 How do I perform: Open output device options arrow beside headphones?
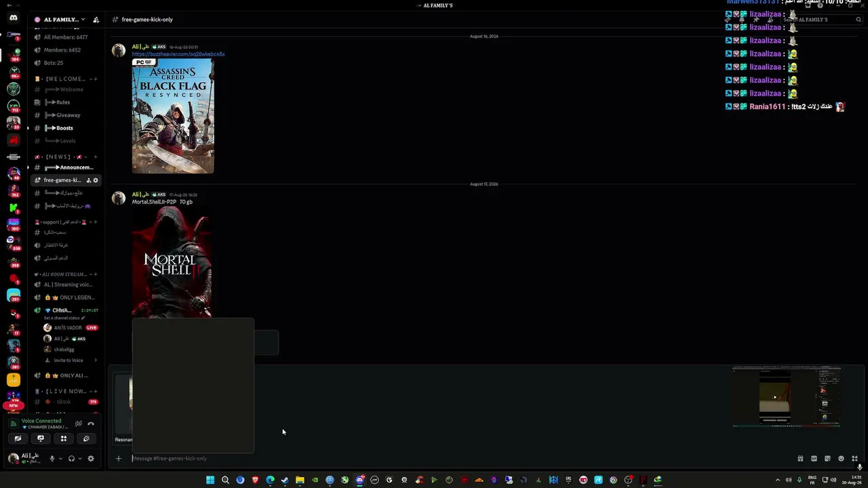[80, 459]
